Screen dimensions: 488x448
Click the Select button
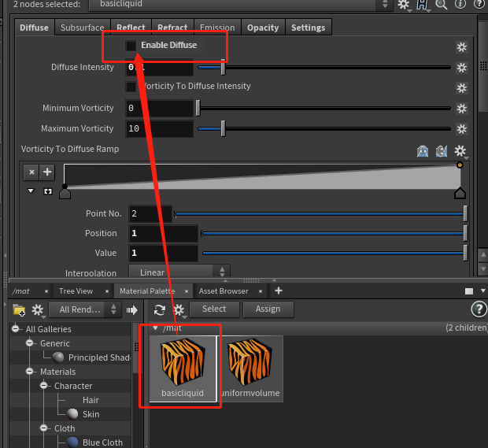pyautogui.click(x=214, y=309)
